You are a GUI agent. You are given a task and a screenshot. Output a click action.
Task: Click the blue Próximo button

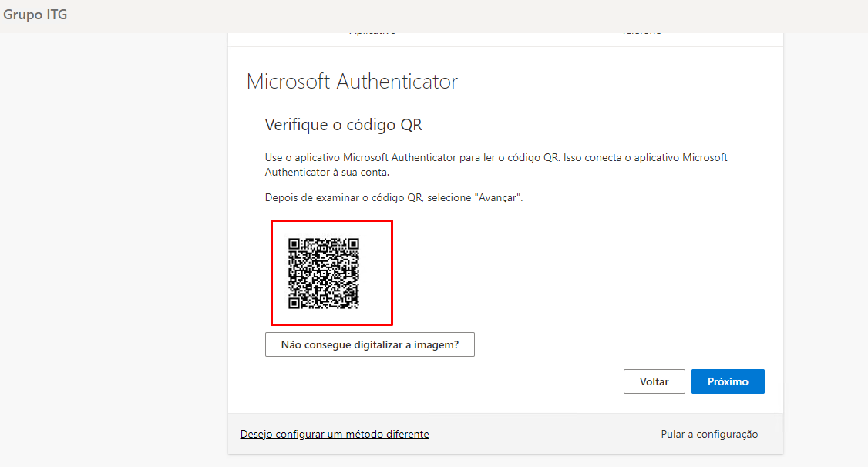click(x=728, y=381)
